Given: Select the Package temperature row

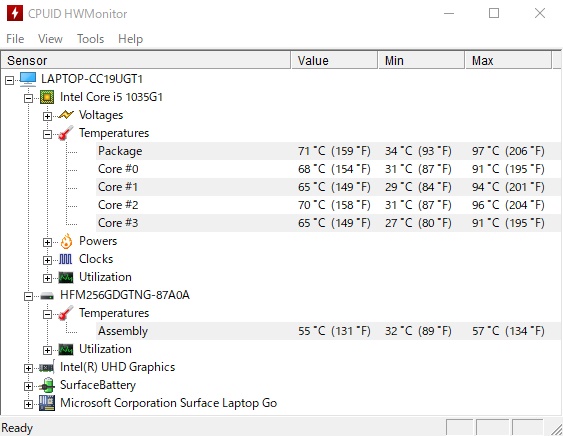Looking at the screenshot, I should click(329, 151).
